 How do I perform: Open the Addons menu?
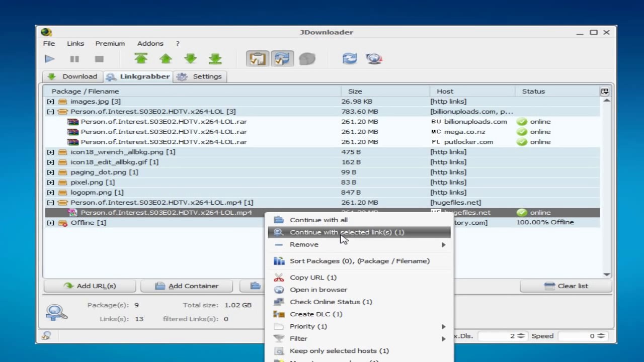pyautogui.click(x=150, y=43)
